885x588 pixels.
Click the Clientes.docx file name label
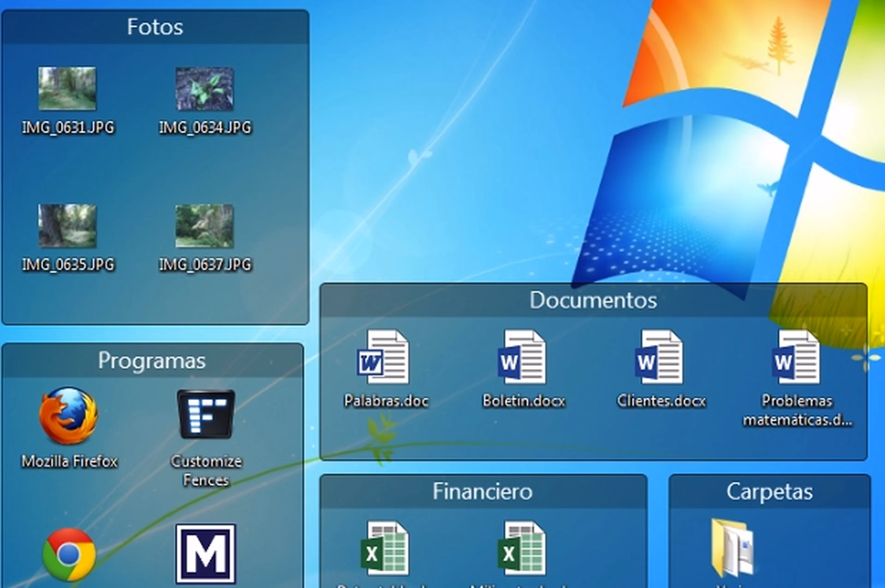pyautogui.click(x=661, y=401)
